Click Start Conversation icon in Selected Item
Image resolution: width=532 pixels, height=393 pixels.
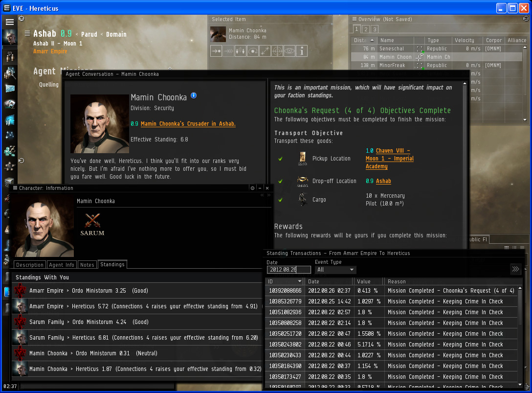pyautogui.click(x=241, y=51)
